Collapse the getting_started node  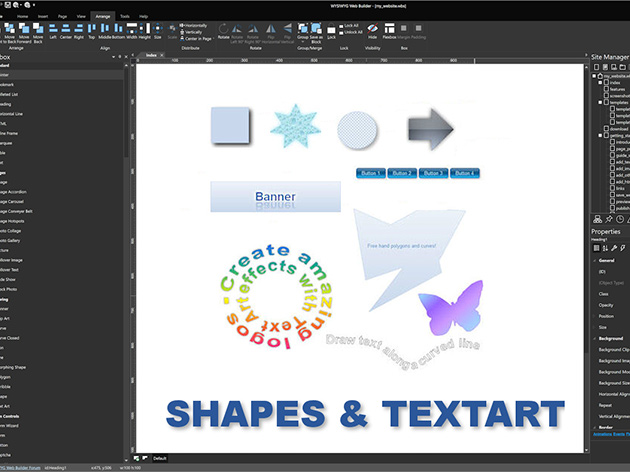click(601, 135)
